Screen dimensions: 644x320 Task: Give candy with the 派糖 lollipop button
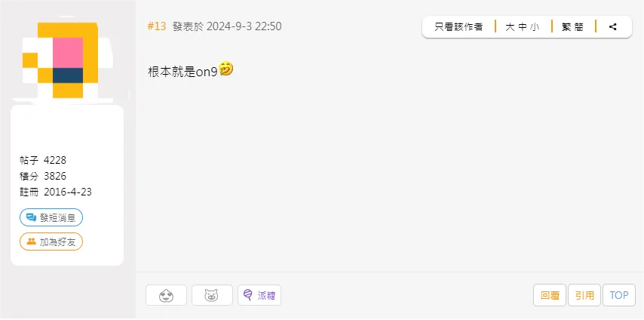(259, 295)
